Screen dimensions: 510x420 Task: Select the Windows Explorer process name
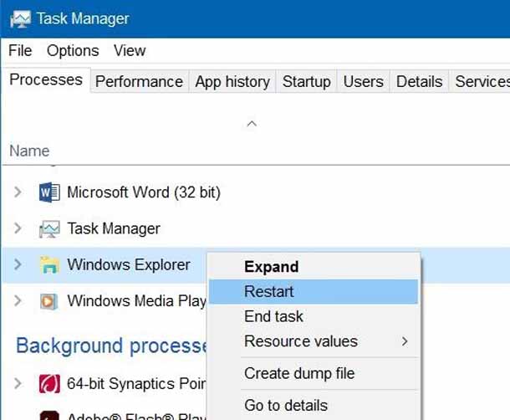coord(129,264)
